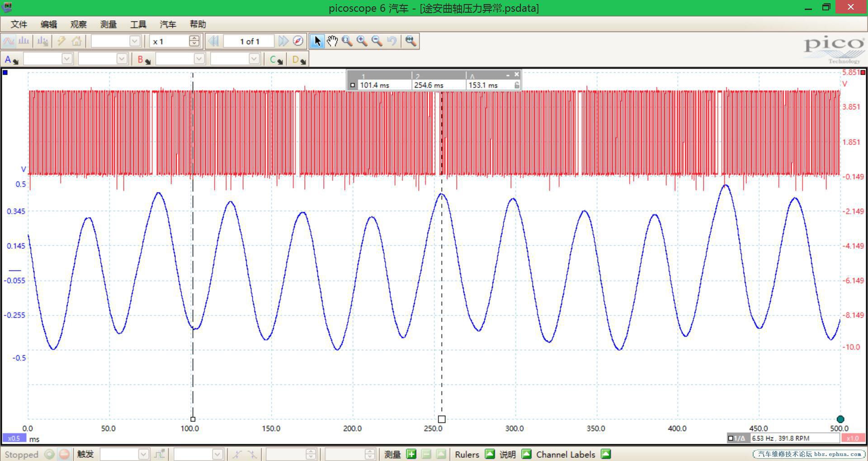Screen dimensions: 868x461
Task: Toggle the ruler legend lock icon
Action: tap(517, 85)
